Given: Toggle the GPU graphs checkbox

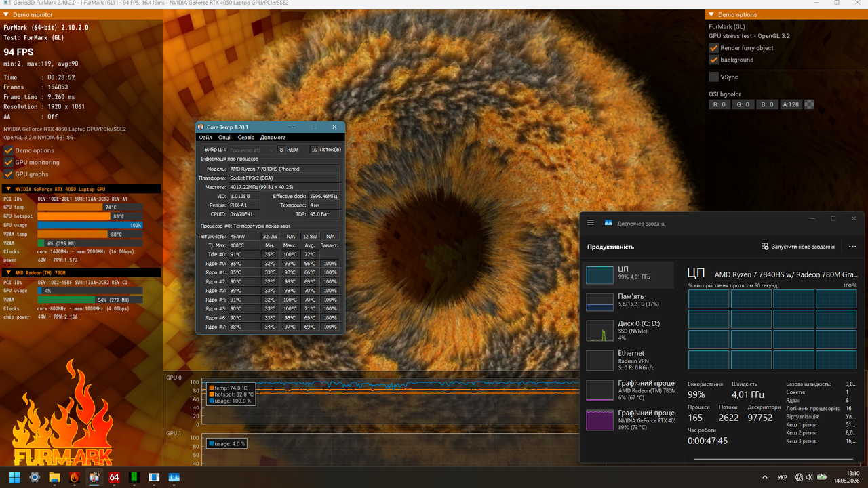Looking at the screenshot, I should pyautogui.click(x=9, y=174).
